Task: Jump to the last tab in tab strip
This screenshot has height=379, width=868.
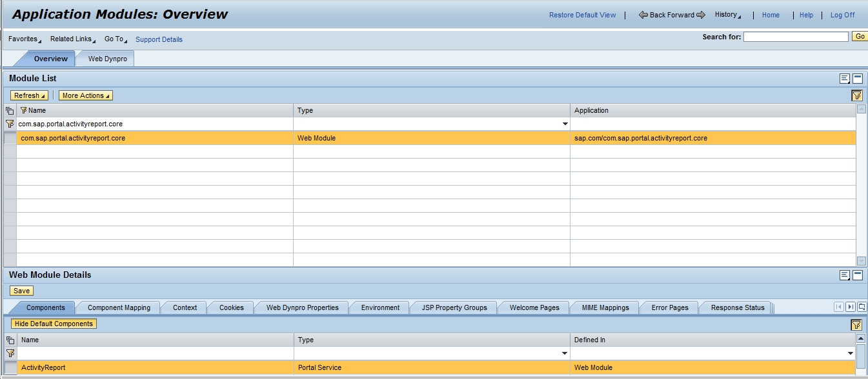Action: pos(851,307)
